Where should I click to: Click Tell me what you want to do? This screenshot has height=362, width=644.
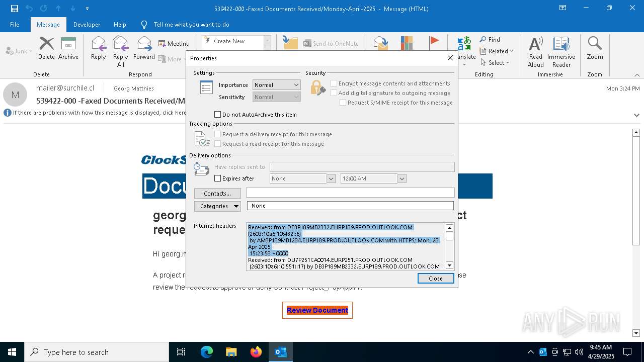tap(191, 25)
